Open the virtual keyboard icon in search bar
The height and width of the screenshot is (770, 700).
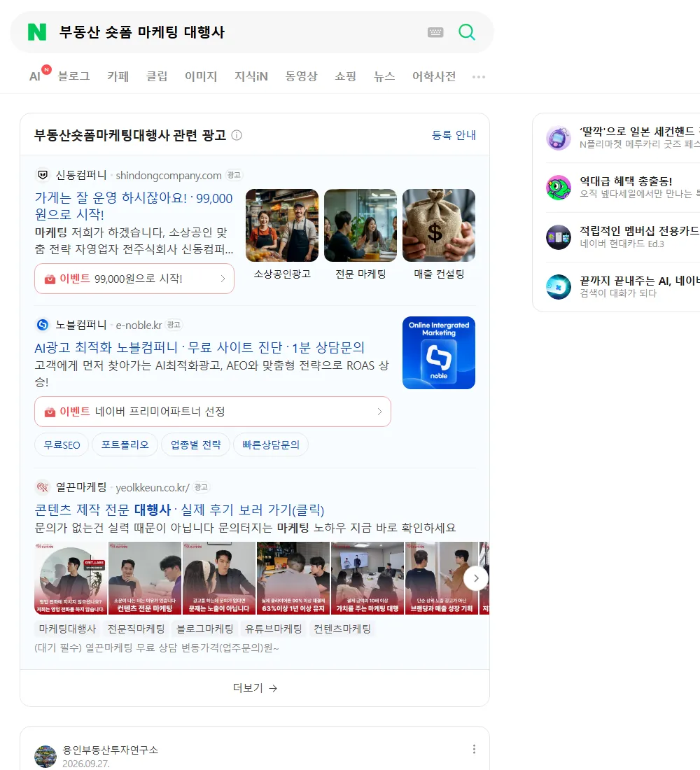[435, 32]
